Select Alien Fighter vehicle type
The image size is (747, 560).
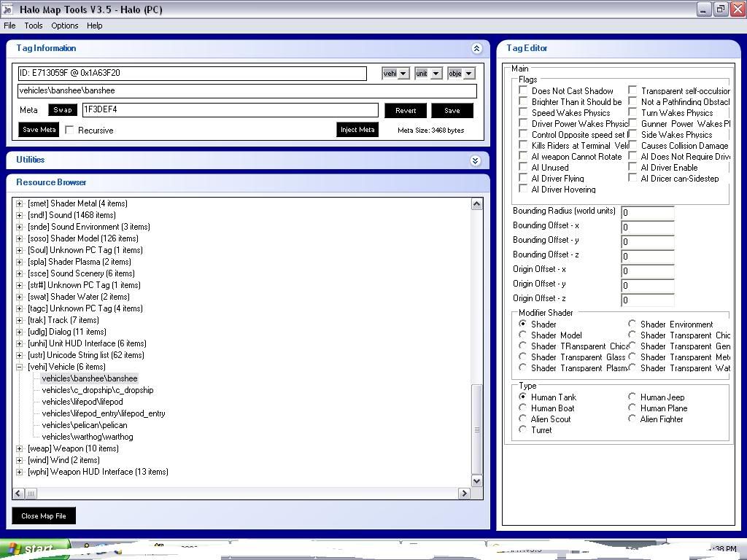(632, 419)
